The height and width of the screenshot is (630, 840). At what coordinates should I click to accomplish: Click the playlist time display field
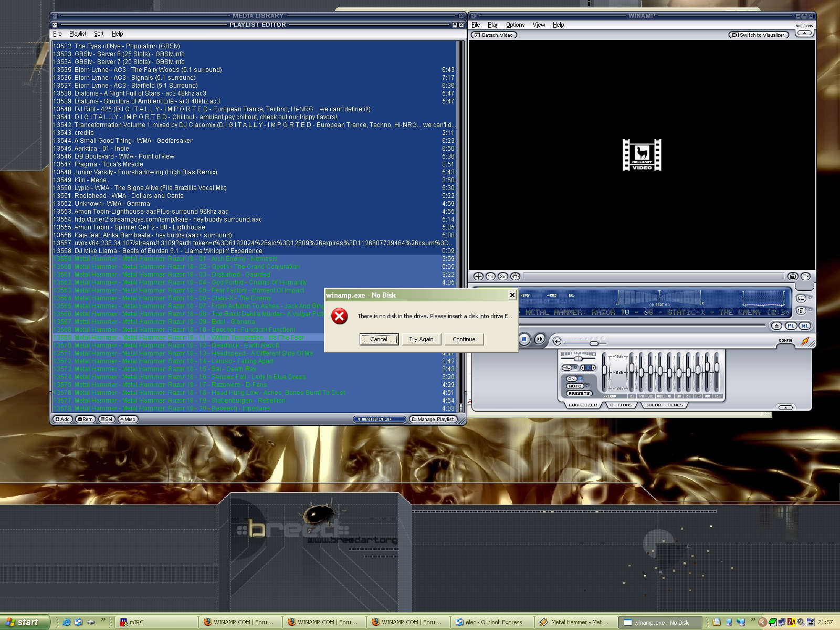379,419
